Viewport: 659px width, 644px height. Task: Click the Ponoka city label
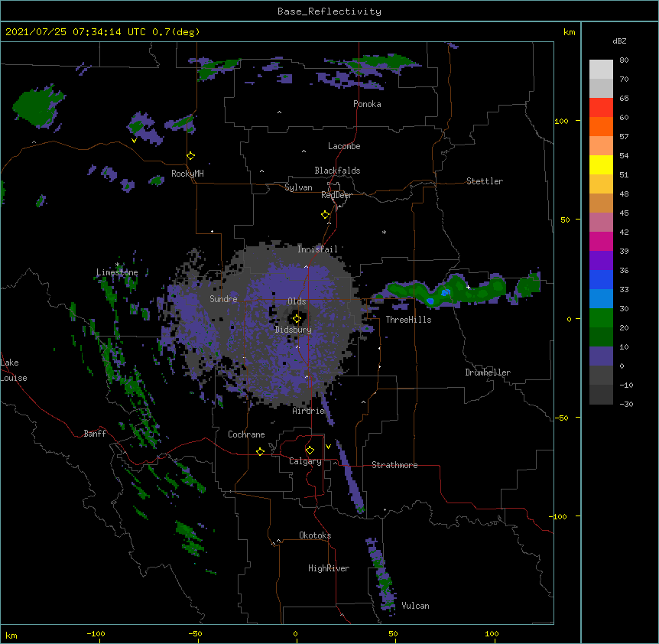pyautogui.click(x=367, y=104)
